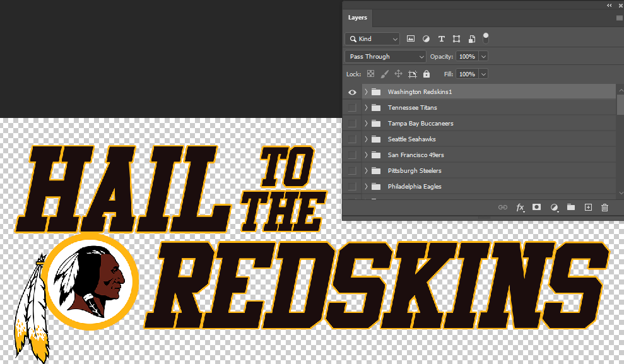This screenshot has width=624, height=364.
Task: Click the Opacity 100% value field
Action: click(x=467, y=57)
